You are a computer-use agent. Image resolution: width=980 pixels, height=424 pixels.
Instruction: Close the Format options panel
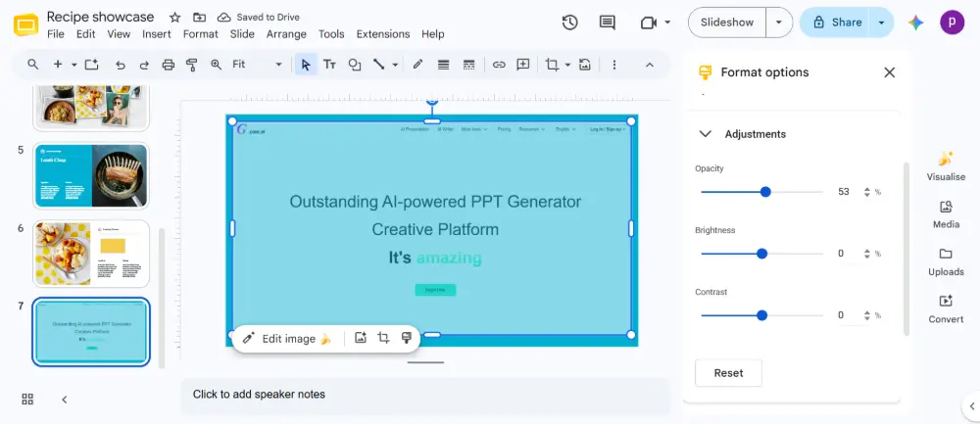point(890,72)
